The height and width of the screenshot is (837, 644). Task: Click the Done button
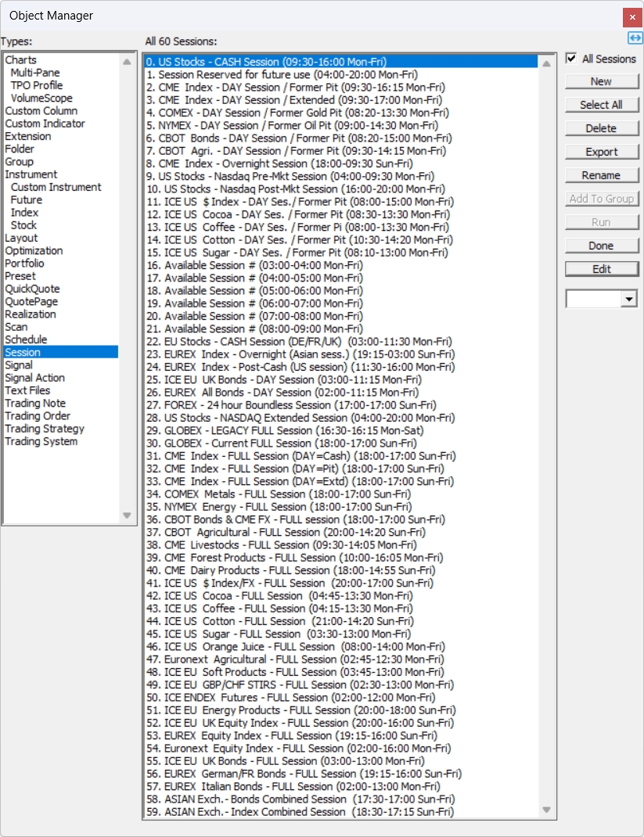(x=601, y=246)
